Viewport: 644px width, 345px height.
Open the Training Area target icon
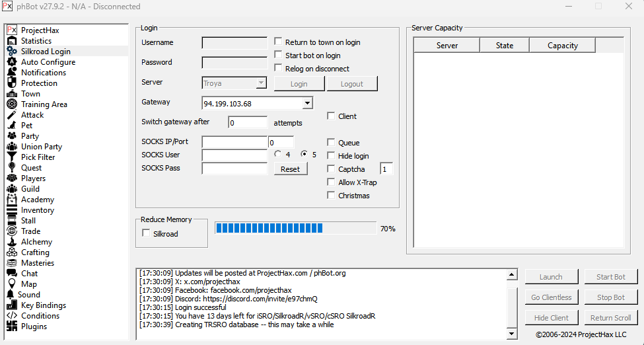[x=11, y=104]
